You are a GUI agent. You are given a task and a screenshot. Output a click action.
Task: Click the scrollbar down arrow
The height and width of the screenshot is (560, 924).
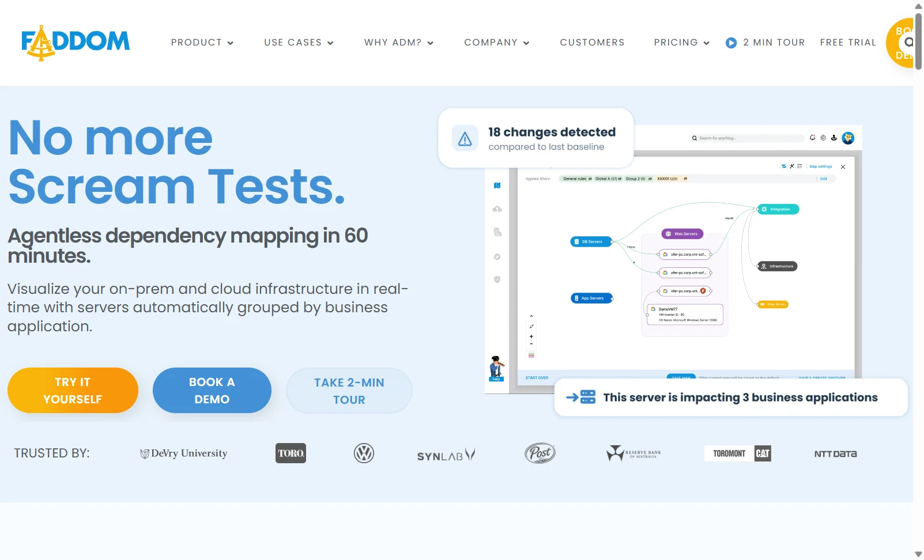(x=918, y=554)
